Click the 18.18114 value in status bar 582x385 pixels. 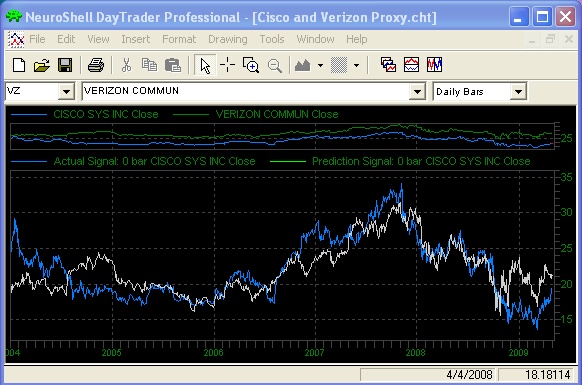pyautogui.click(x=548, y=375)
